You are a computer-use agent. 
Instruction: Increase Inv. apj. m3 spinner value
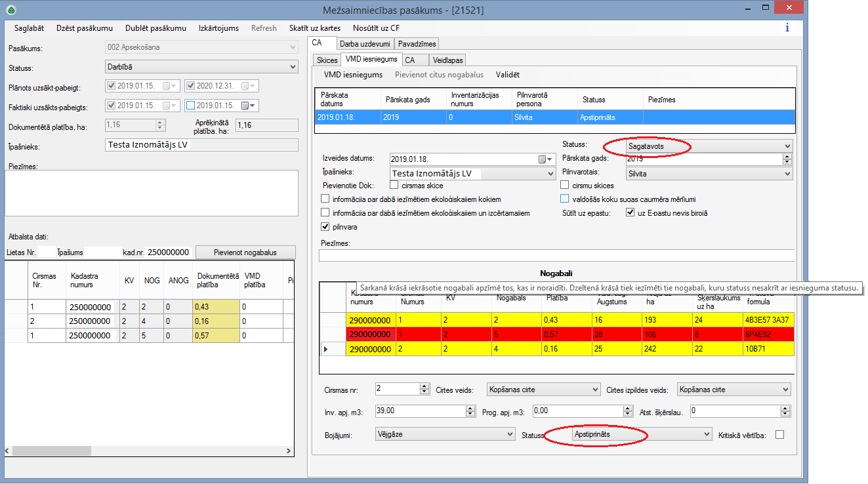click(470, 408)
